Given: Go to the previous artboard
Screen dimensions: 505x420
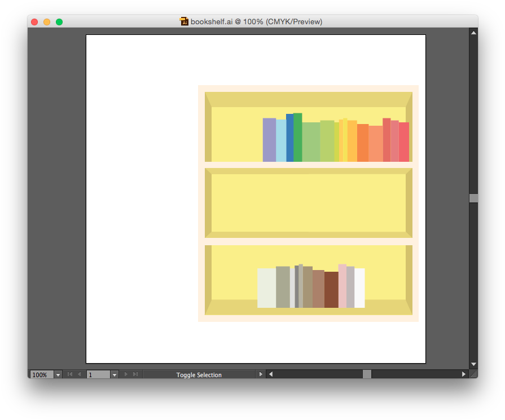Looking at the screenshot, I should coord(79,374).
